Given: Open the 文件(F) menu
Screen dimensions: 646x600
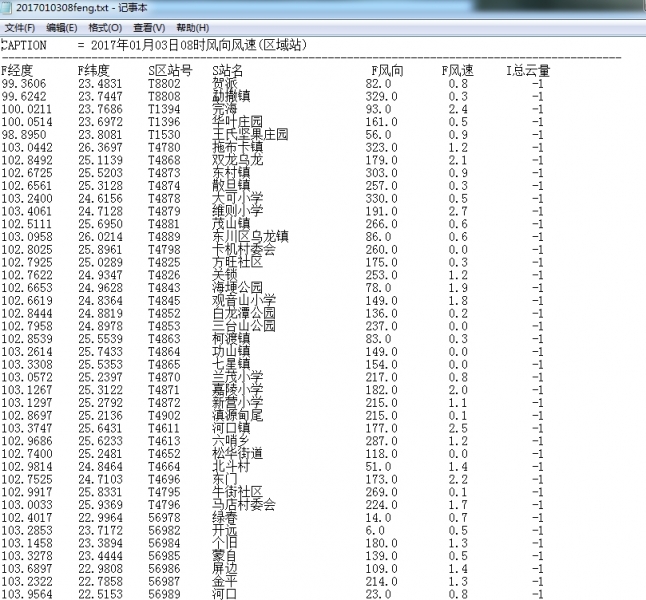Looking at the screenshot, I should pyautogui.click(x=20, y=27).
